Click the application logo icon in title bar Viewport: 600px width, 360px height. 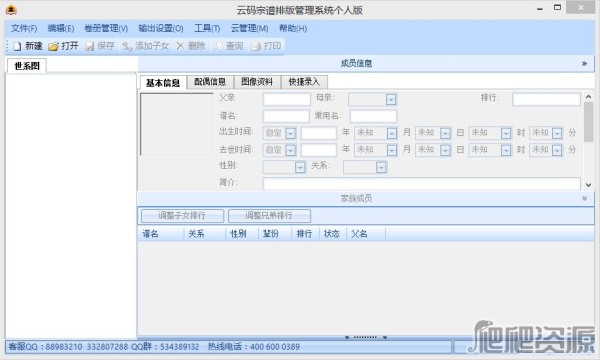click(x=11, y=10)
